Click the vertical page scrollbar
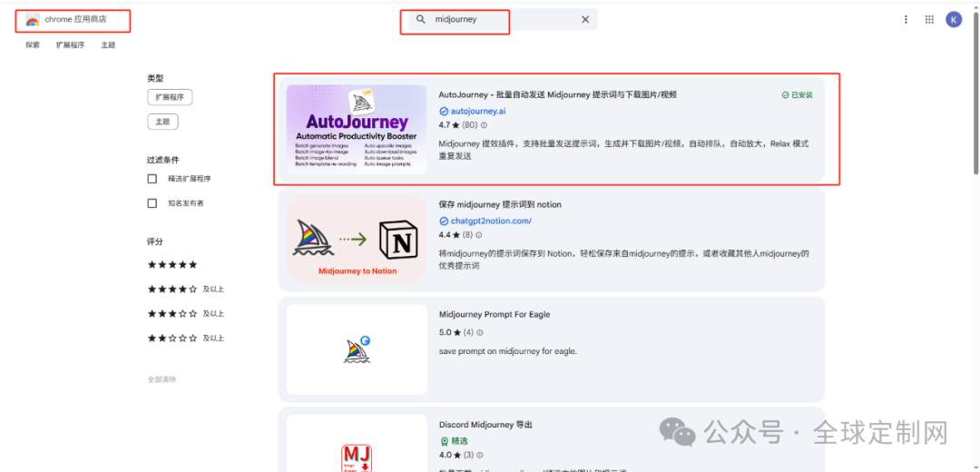The height and width of the screenshot is (472, 980). click(x=976, y=93)
